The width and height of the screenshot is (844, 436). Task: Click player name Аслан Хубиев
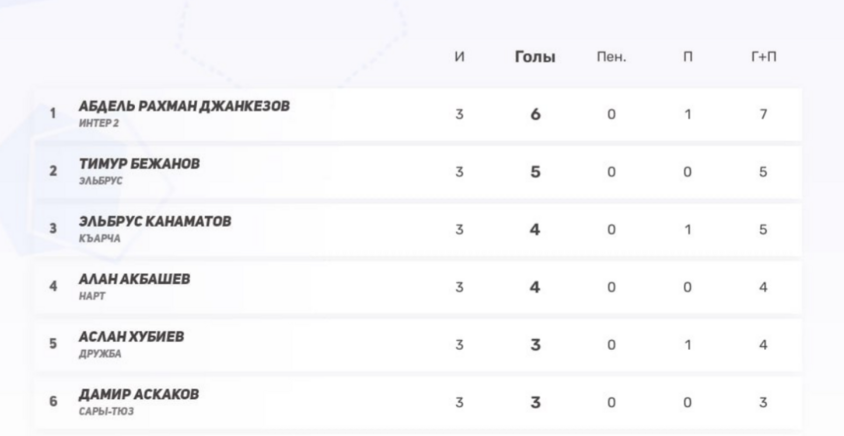point(131,337)
